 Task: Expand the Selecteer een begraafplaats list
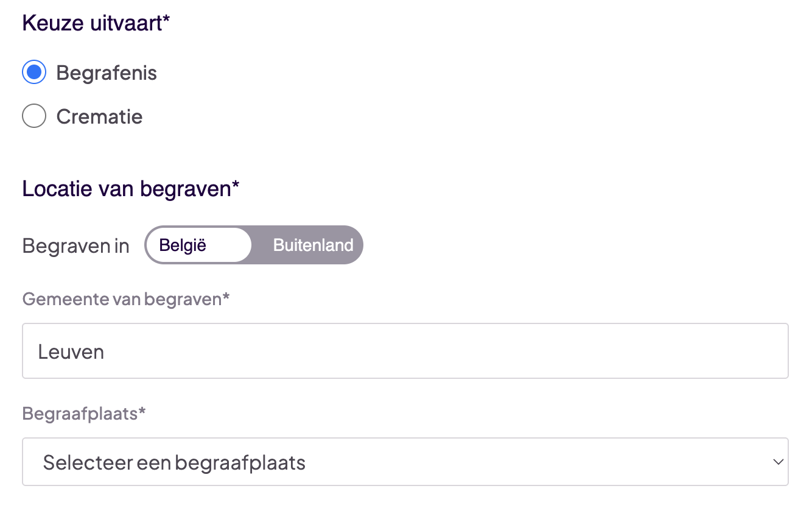pos(405,462)
